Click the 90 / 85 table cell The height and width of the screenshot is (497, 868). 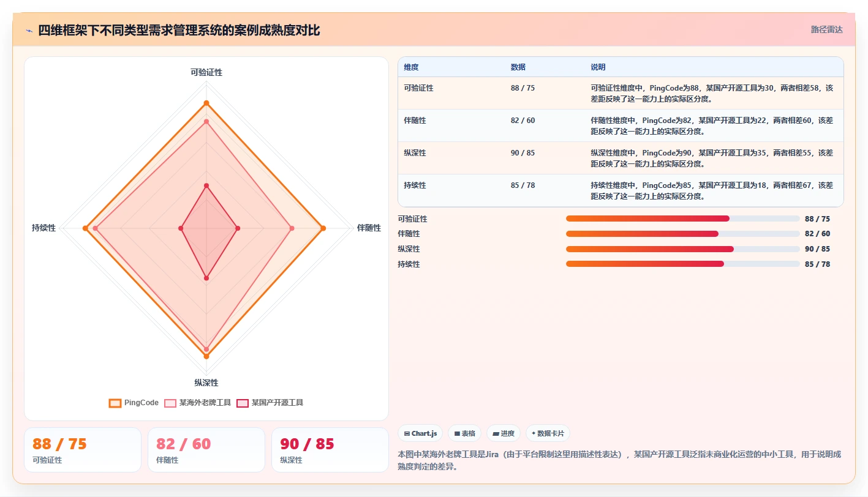click(523, 153)
